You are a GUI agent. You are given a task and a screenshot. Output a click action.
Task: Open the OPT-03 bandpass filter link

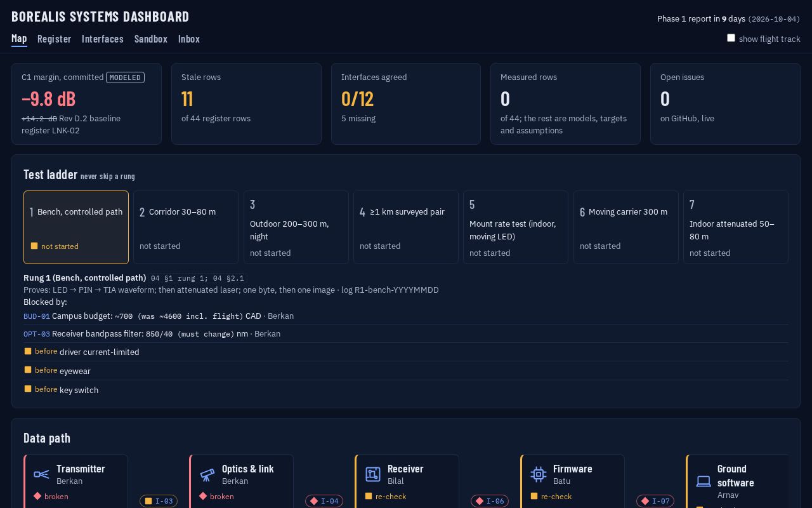[x=37, y=334]
